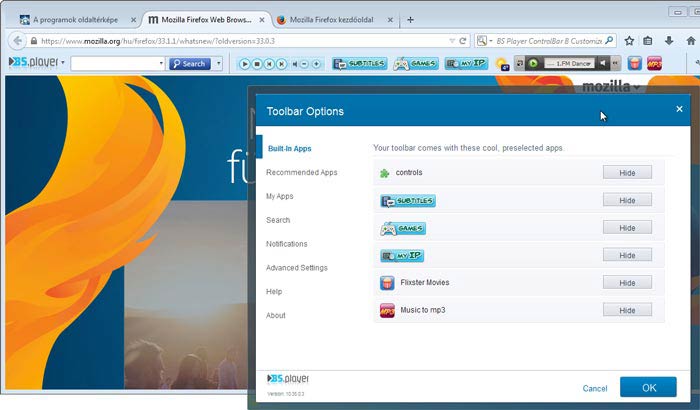The image size is (700, 410).
Task: Hide the Games app
Action: coord(627,228)
